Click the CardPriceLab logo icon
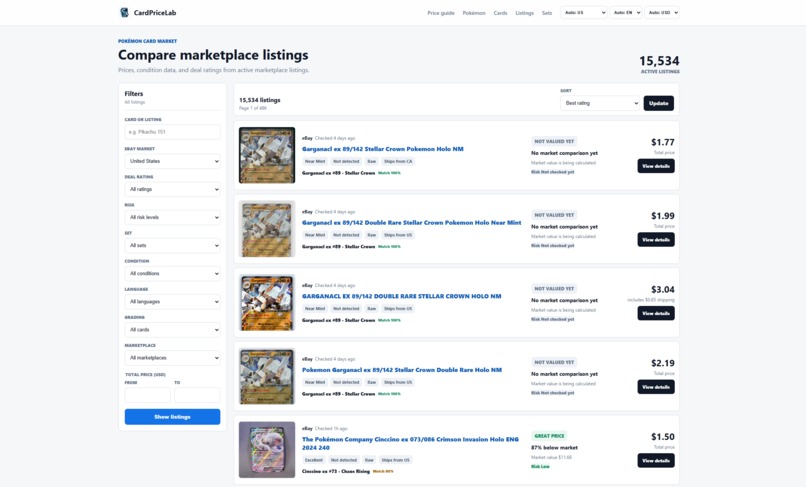 [x=124, y=12]
